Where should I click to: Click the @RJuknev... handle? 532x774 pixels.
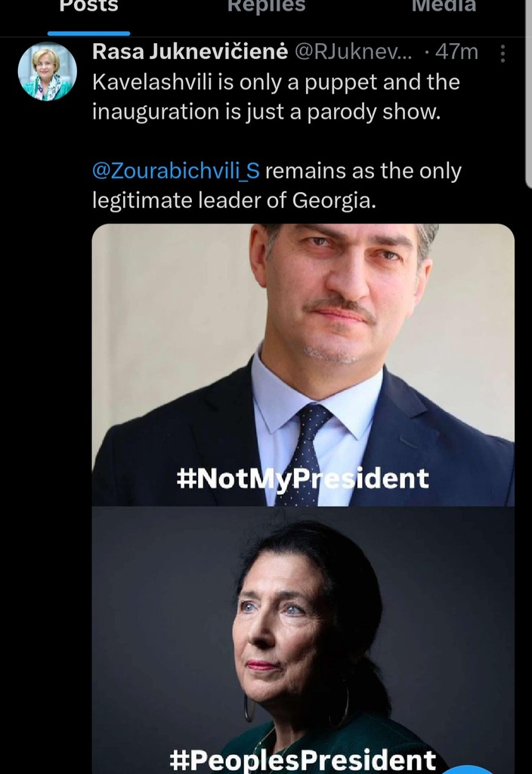coord(351,52)
